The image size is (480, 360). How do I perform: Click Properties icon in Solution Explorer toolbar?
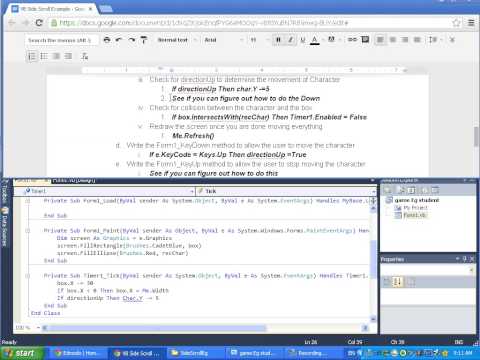(x=388, y=190)
